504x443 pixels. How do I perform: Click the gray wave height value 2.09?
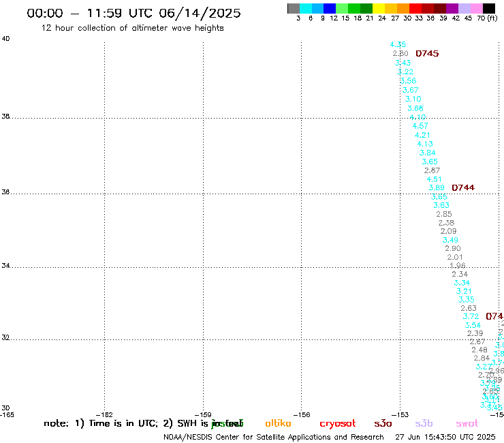448,231
